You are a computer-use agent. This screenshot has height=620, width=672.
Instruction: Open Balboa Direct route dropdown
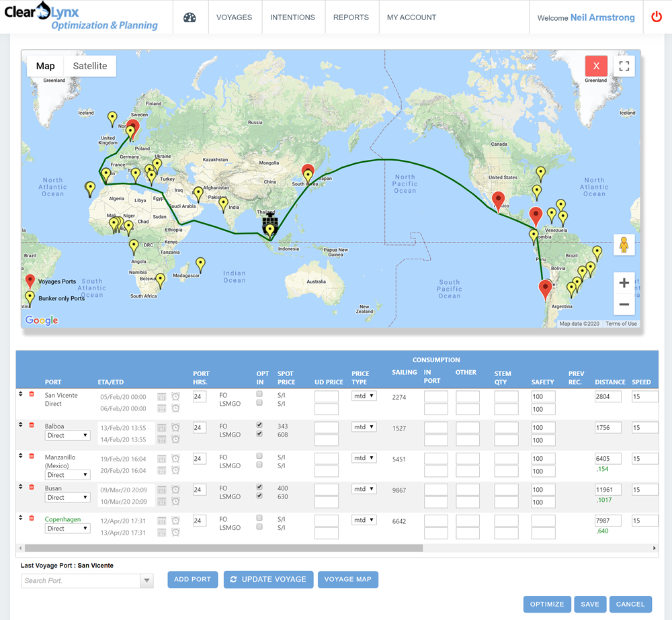point(68,435)
